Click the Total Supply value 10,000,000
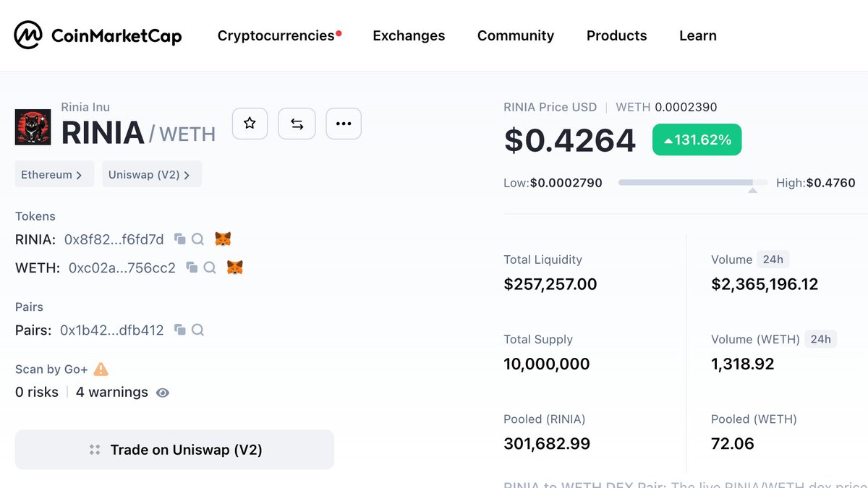 tap(547, 364)
